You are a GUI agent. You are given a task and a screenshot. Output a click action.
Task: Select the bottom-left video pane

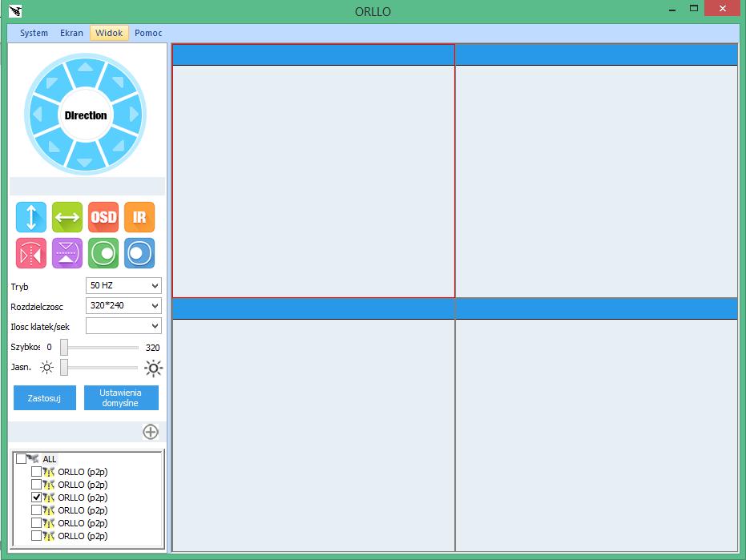click(x=313, y=425)
